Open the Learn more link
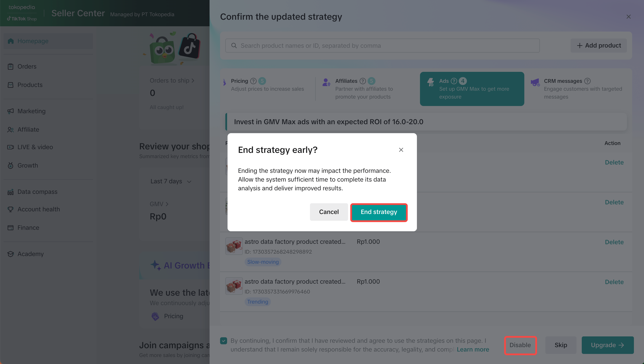The height and width of the screenshot is (364, 644). click(x=473, y=349)
